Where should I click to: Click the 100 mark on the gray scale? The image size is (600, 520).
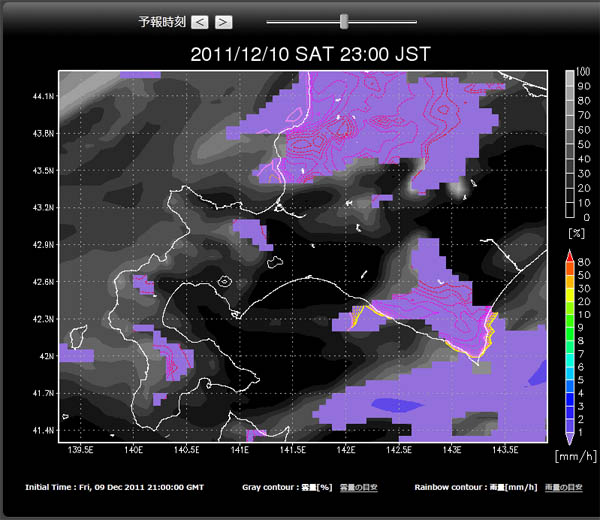(583, 72)
